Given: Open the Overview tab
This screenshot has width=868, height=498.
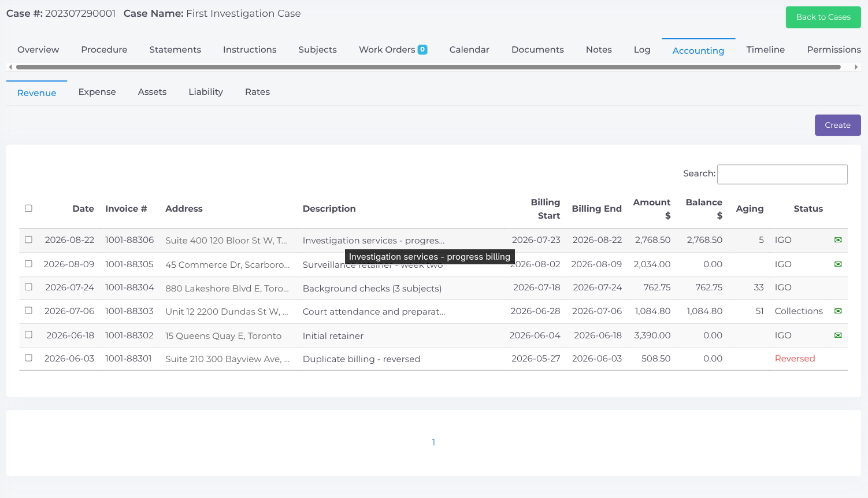Looking at the screenshot, I should point(38,50).
